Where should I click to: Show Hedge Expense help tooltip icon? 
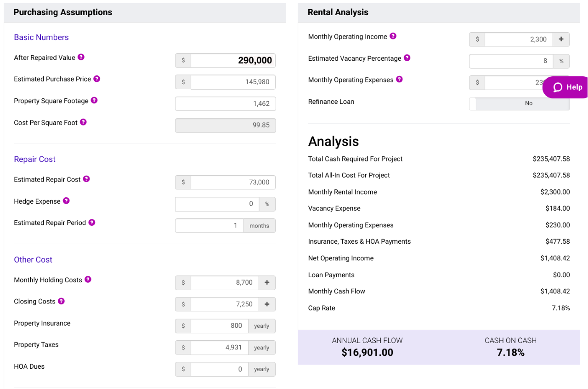tap(66, 201)
